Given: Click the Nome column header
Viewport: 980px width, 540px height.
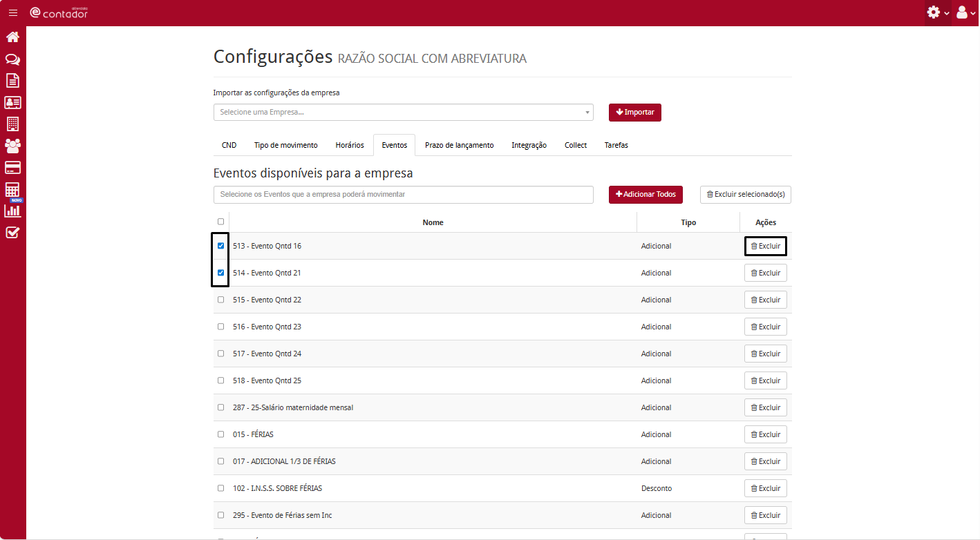Looking at the screenshot, I should (x=433, y=222).
